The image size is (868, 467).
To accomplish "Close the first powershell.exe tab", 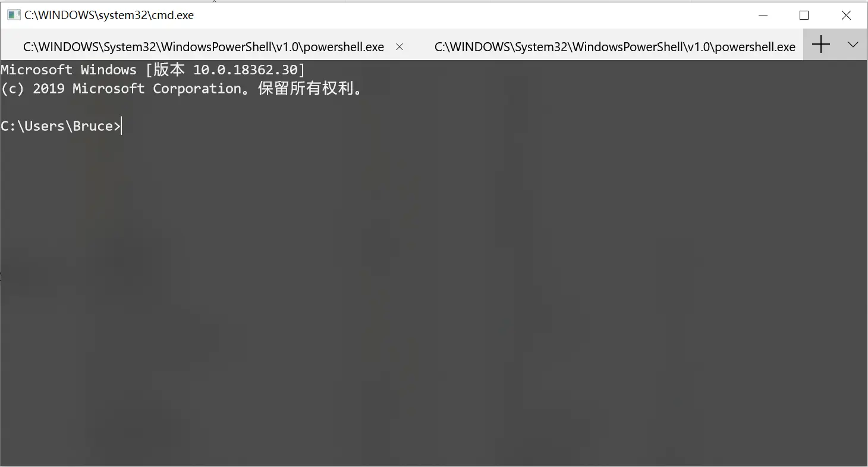I will pos(400,46).
